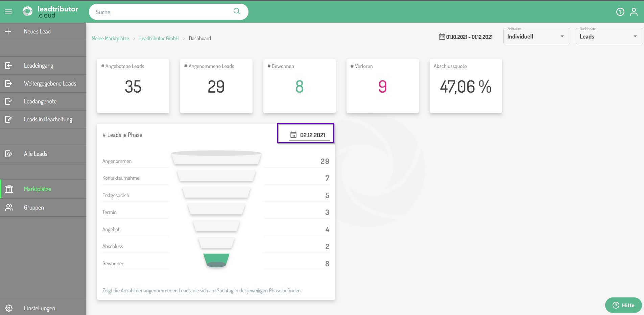Expand the Zeitraum Individuell dropdown
The width and height of the screenshot is (644, 315).
536,37
